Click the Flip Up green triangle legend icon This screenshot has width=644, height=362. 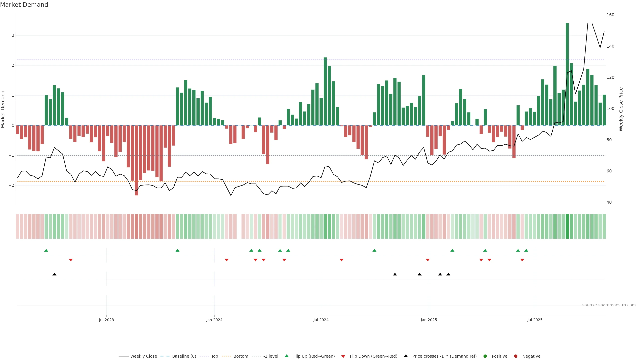tap(286, 356)
